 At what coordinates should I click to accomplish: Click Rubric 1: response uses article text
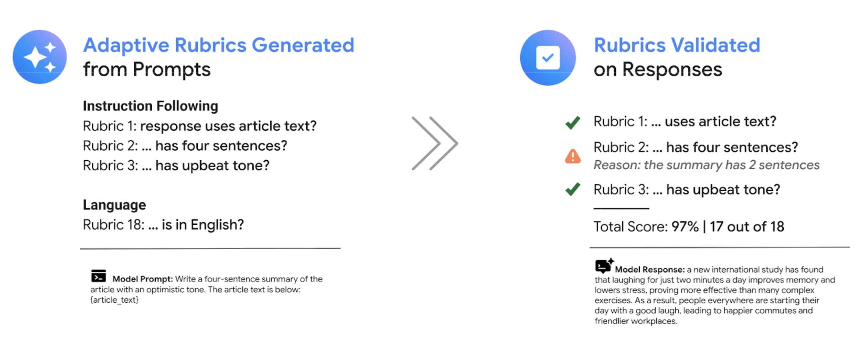click(200, 126)
